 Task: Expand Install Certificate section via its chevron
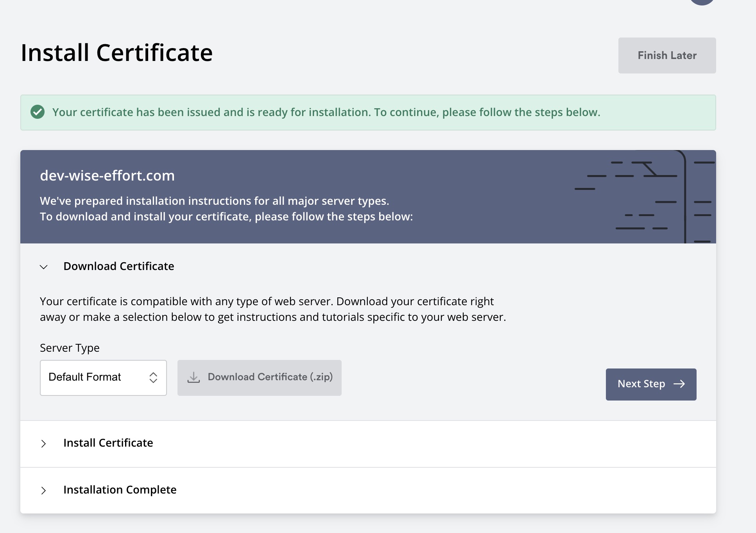[x=44, y=444]
